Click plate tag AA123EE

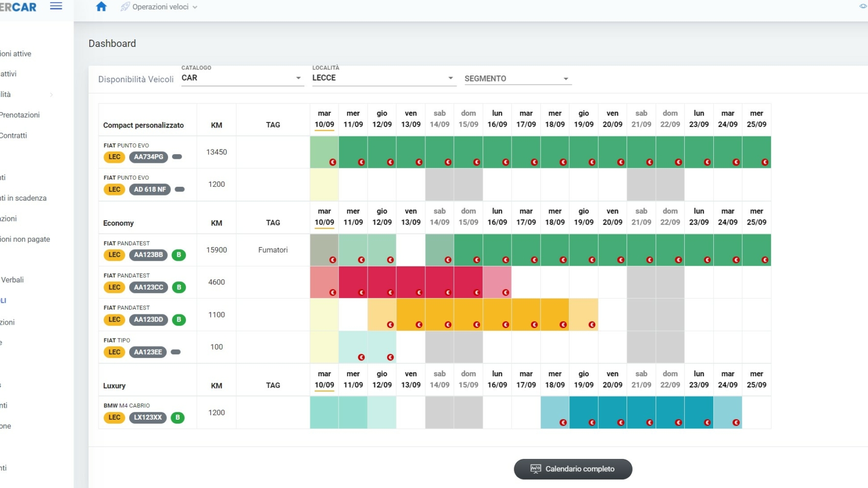pos(148,352)
